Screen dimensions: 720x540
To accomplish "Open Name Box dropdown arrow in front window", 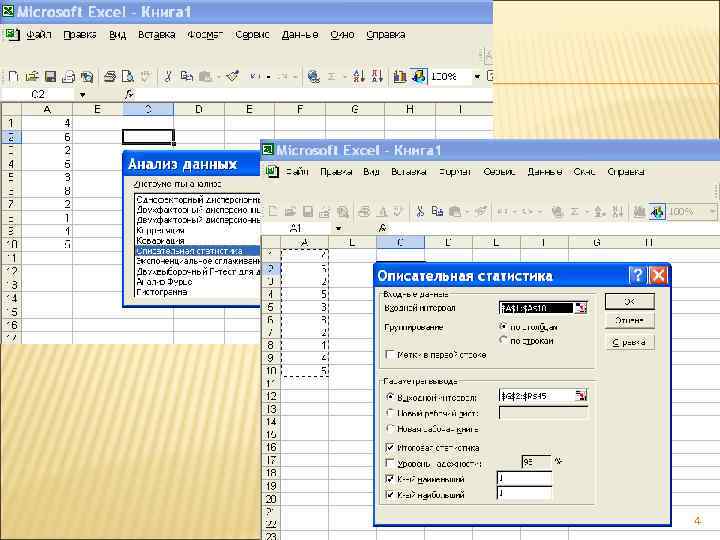I will [338, 228].
